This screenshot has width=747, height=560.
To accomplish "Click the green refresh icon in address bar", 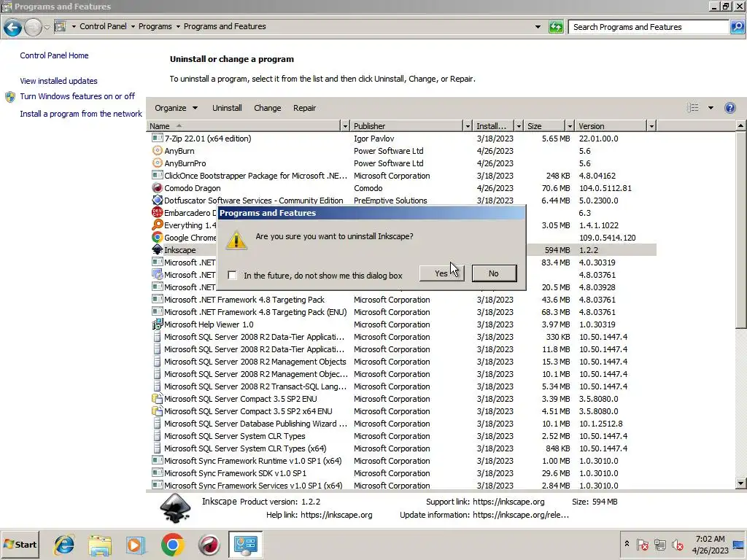I will [555, 27].
